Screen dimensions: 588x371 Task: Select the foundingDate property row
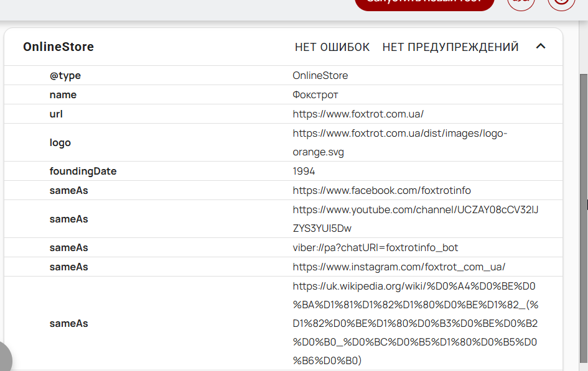point(284,171)
